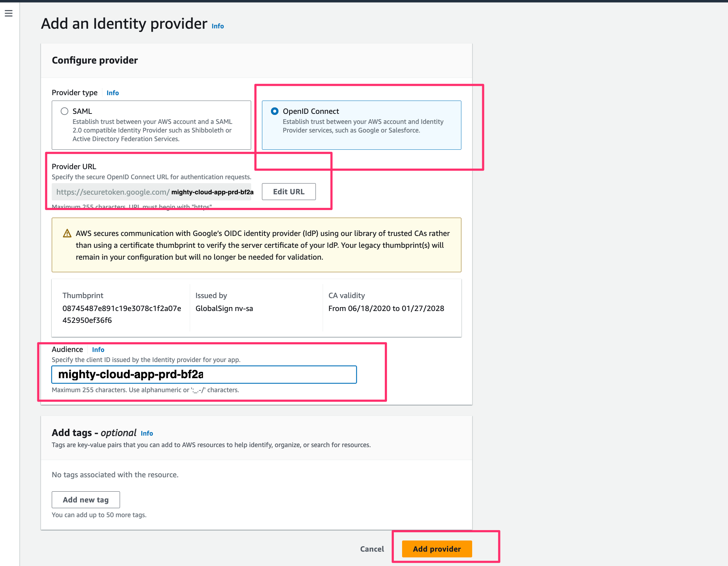The image size is (728, 566).
Task: Click the Add new tag button
Action: [86, 500]
